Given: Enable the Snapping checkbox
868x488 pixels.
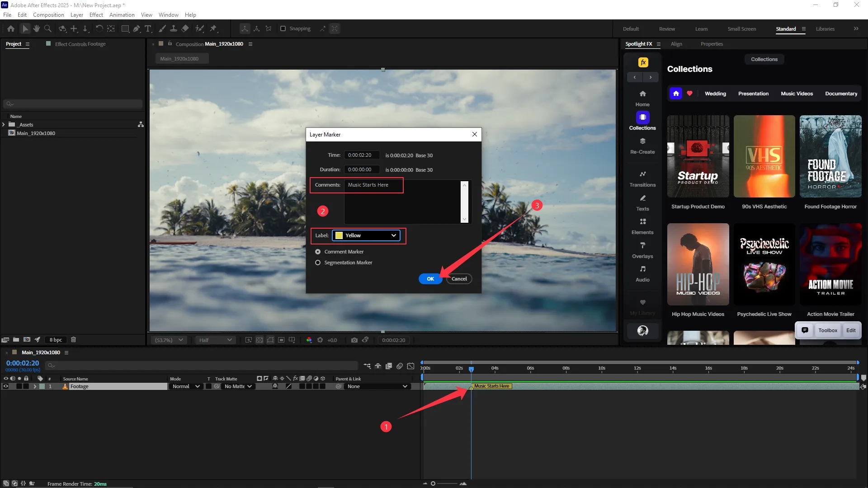Looking at the screenshot, I should pos(283,28).
